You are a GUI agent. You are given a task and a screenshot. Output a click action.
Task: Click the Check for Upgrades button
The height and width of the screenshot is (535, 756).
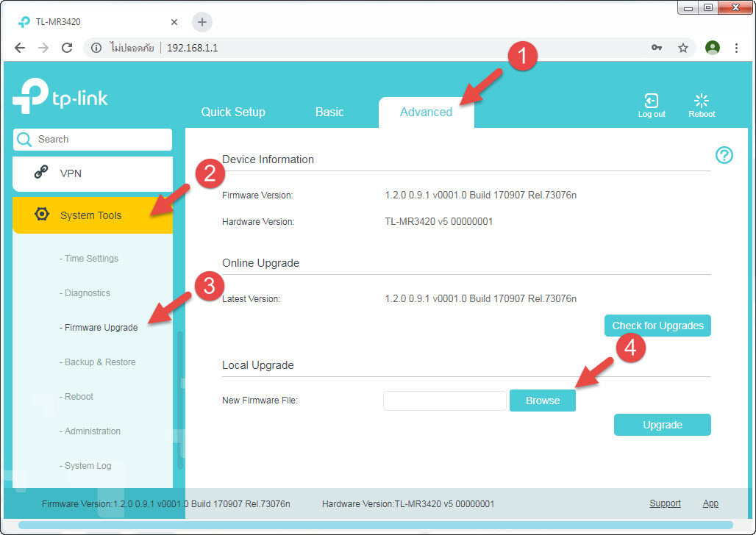(657, 326)
